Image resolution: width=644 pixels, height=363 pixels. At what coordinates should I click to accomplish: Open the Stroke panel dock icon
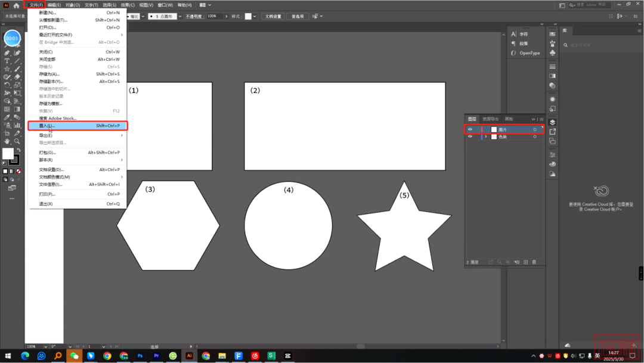pyautogui.click(x=552, y=66)
